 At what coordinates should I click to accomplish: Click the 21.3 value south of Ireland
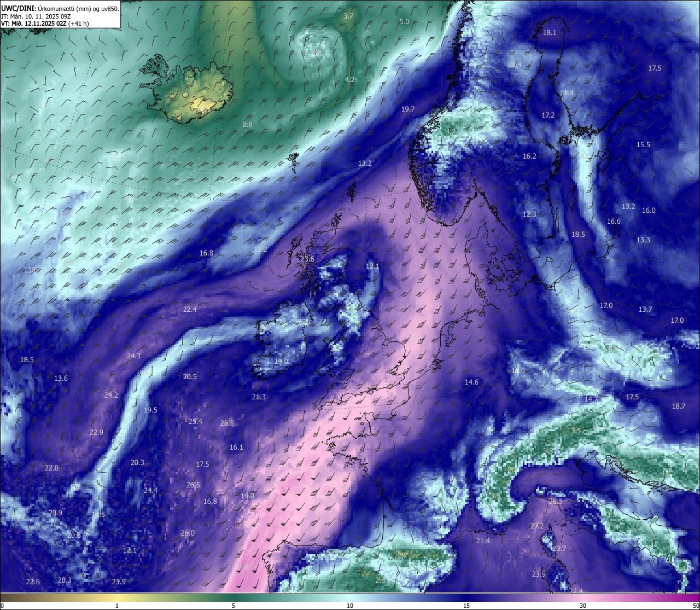259,397
